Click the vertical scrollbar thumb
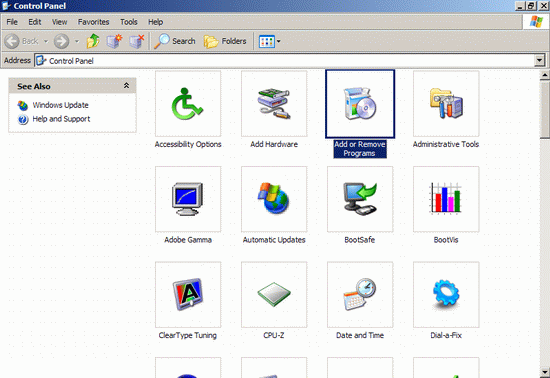Screen dimensions: 550x378 point(545,110)
